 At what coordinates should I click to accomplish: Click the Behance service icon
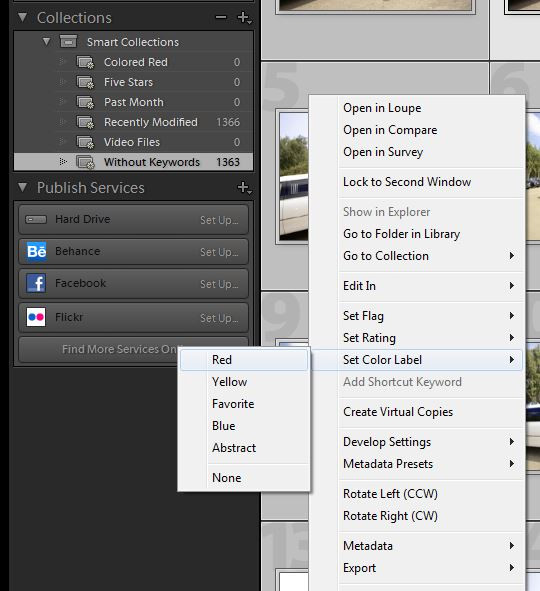(36, 251)
